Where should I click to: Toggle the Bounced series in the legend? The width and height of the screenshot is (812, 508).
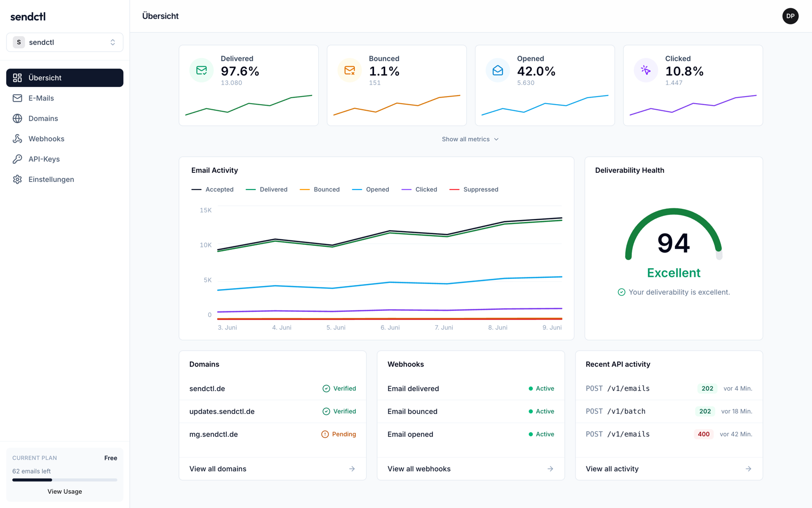tap(320, 189)
